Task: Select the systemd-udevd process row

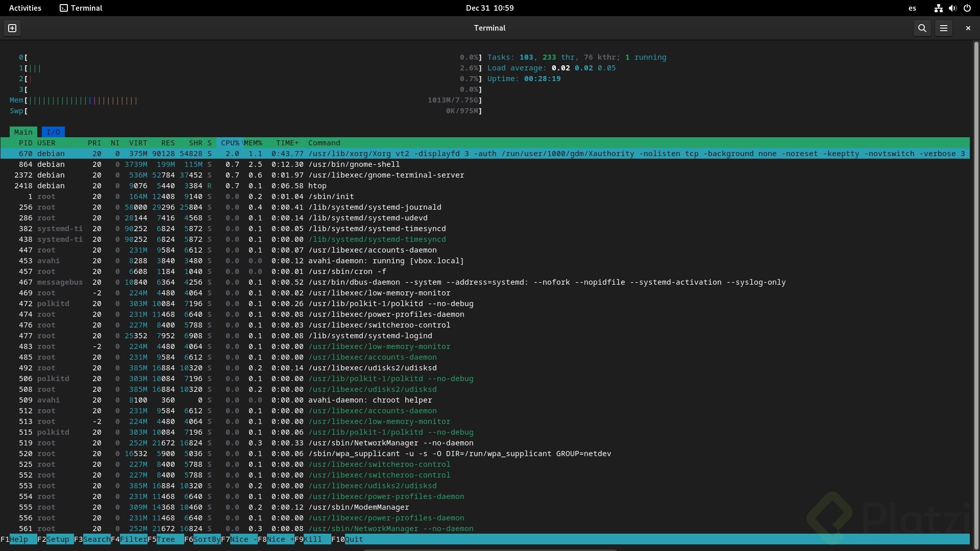Action: pos(485,218)
